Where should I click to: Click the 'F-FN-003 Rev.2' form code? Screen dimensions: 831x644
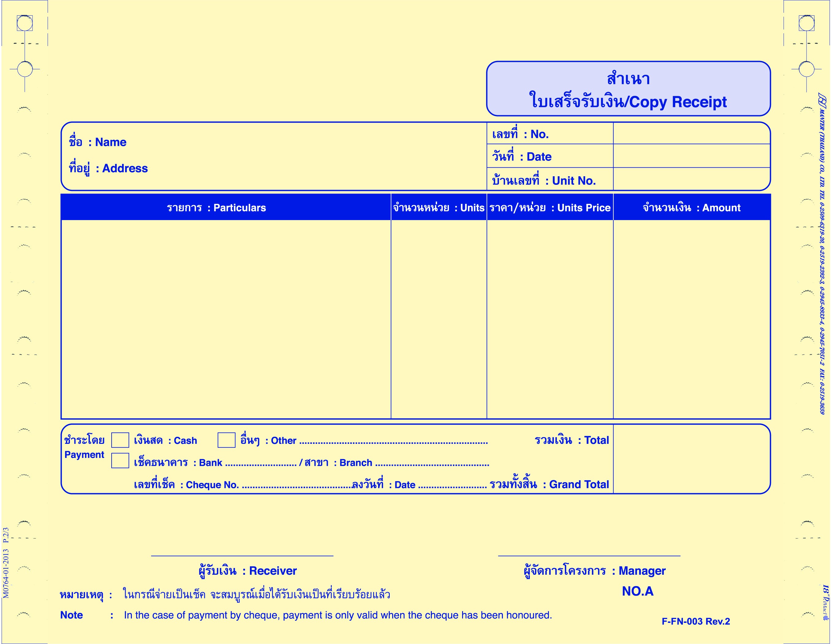[696, 621]
